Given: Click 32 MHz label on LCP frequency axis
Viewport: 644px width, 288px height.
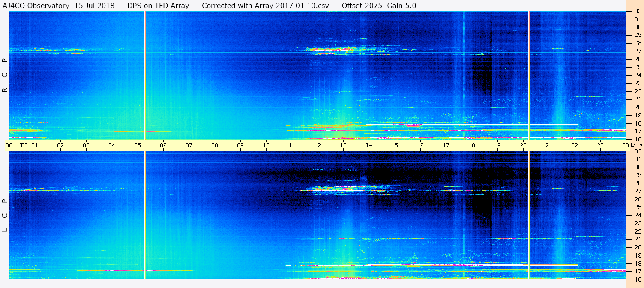Looking at the screenshot, I should (638, 151).
